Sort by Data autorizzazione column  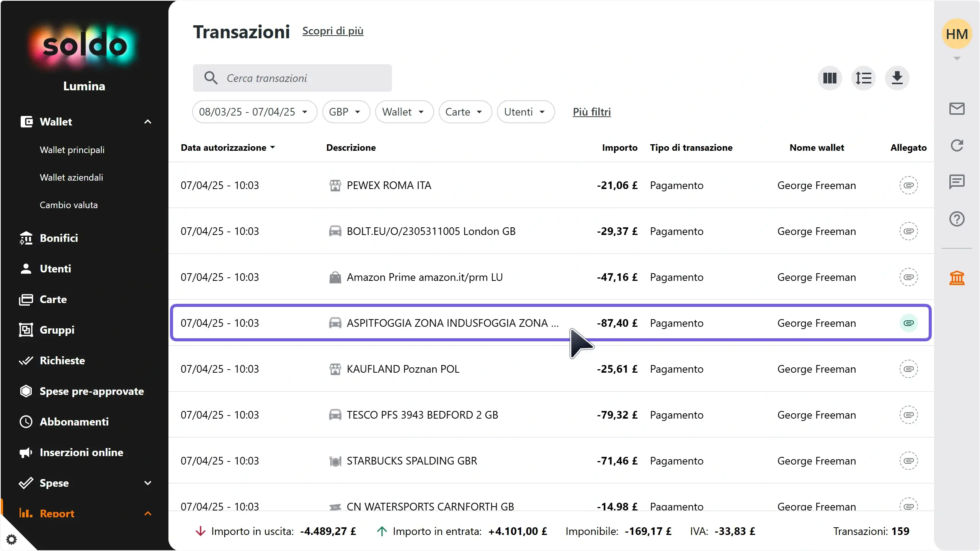click(228, 148)
